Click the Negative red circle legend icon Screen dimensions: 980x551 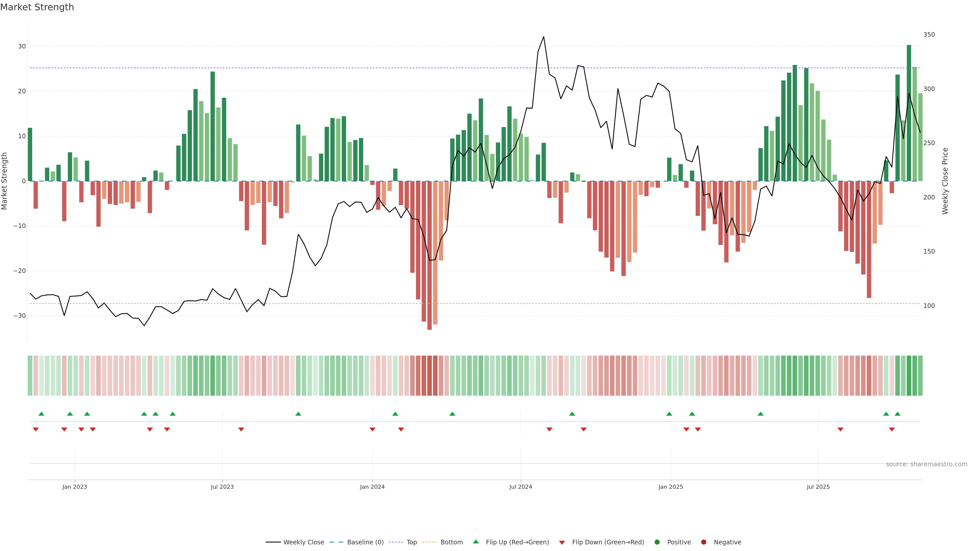pyautogui.click(x=703, y=542)
